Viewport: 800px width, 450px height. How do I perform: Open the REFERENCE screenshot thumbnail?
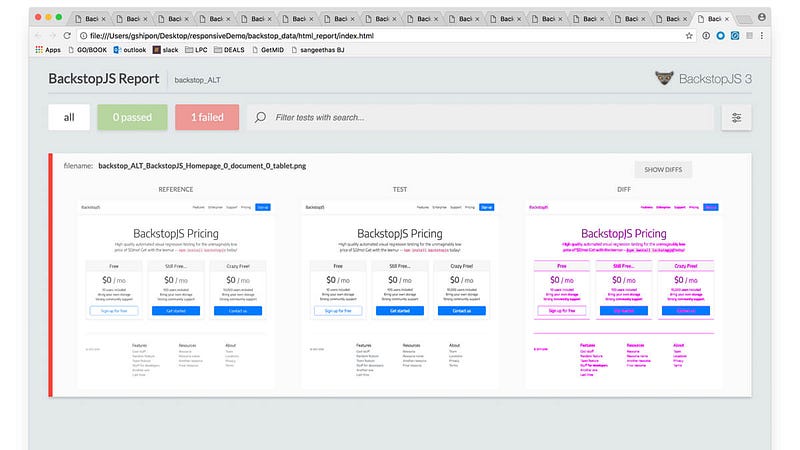[176, 294]
